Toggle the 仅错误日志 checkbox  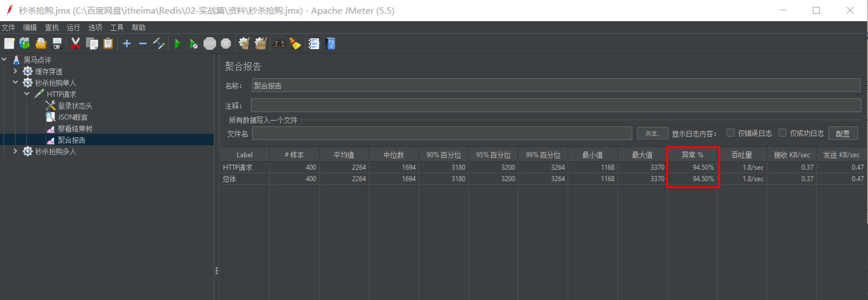coord(730,133)
